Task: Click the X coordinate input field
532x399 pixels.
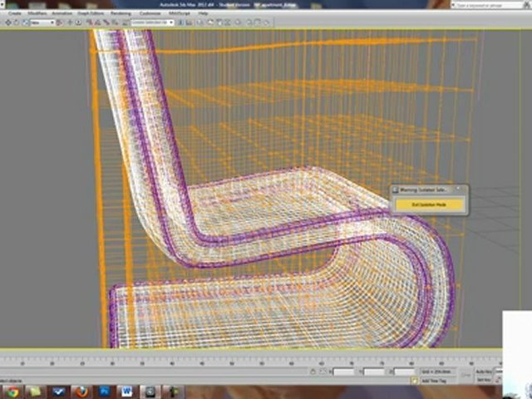Action: 343,372
